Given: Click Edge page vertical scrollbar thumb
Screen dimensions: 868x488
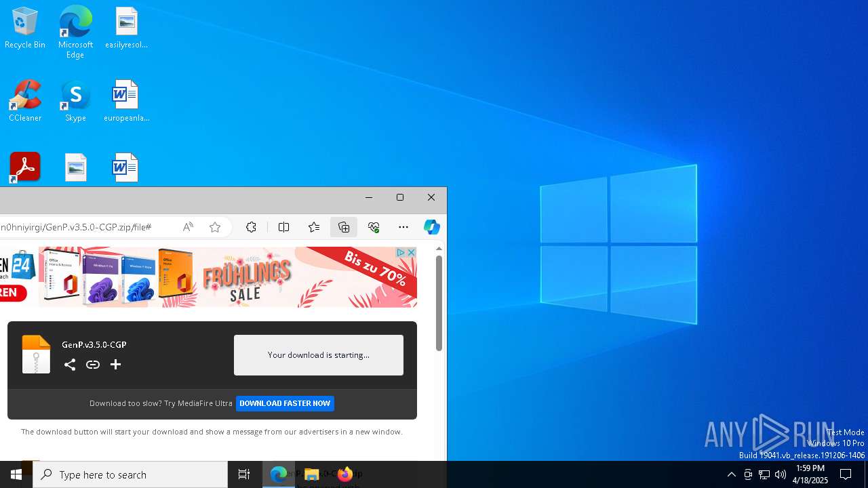Looking at the screenshot, I should tap(439, 303).
